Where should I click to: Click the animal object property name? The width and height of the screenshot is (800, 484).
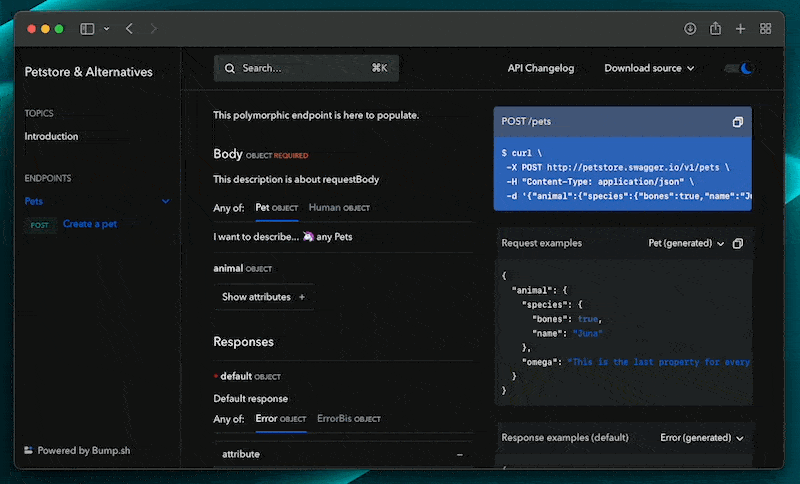(228, 268)
